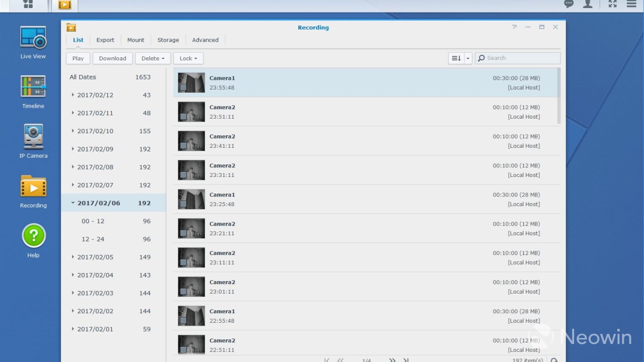
Task: Open the IP Camera desktop icon
Action: coord(33,136)
